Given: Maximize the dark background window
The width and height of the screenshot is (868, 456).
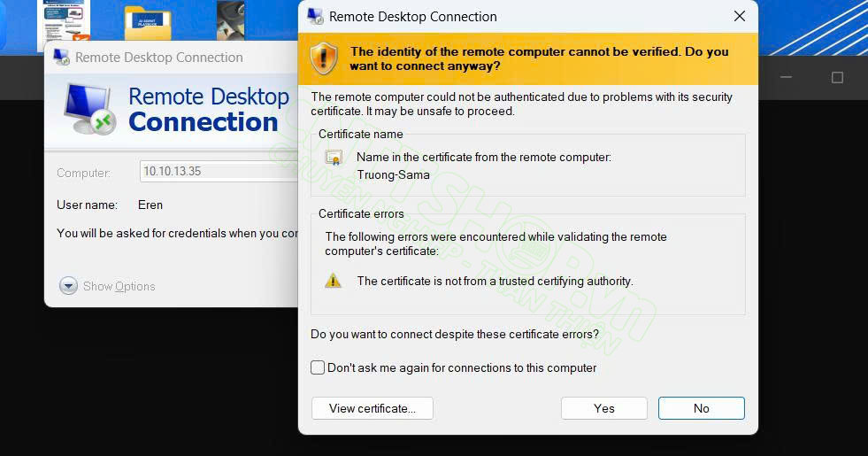Looking at the screenshot, I should point(837,78).
